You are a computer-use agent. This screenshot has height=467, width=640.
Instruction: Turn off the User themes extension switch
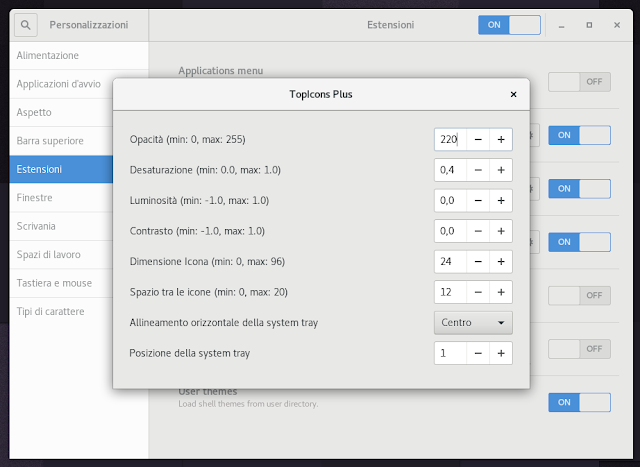[x=579, y=402]
